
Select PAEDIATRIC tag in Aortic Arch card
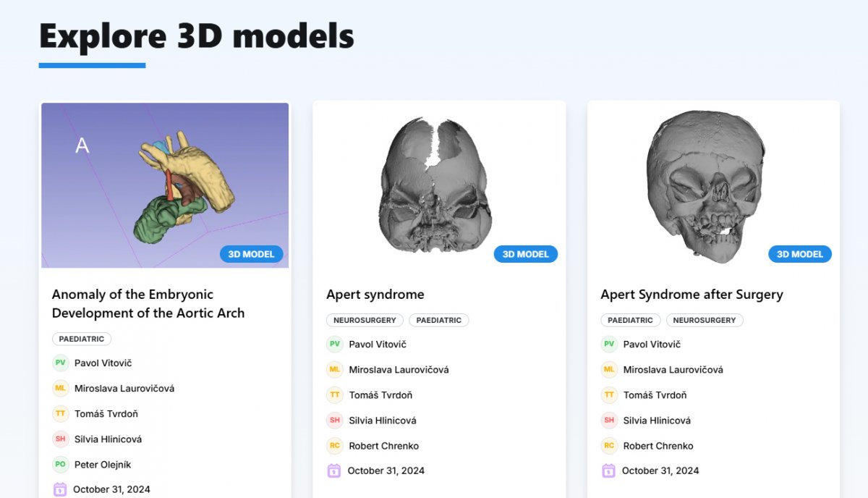click(82, 339)
